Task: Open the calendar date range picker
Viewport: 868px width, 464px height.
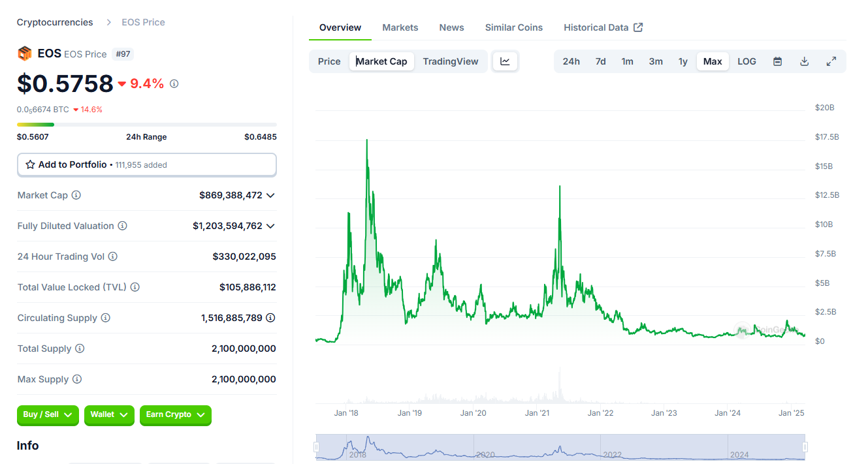Action: point(777,61)
